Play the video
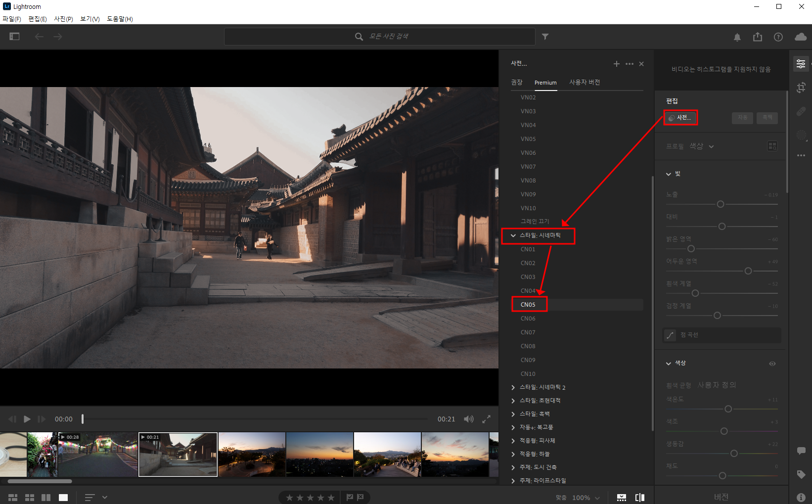Image resolution: width=812 pixels, height=504 pixels. [x=27, y=419]
